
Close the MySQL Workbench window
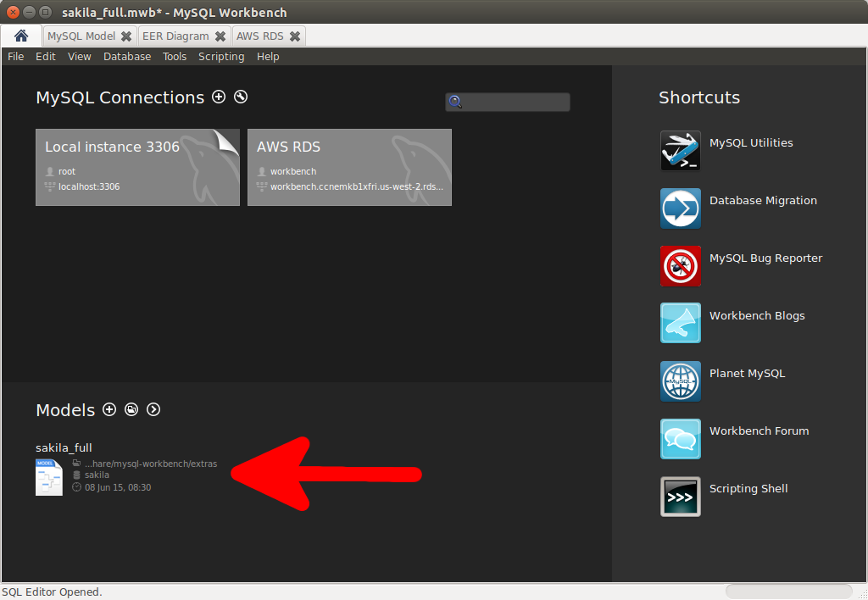click(14, 12)
